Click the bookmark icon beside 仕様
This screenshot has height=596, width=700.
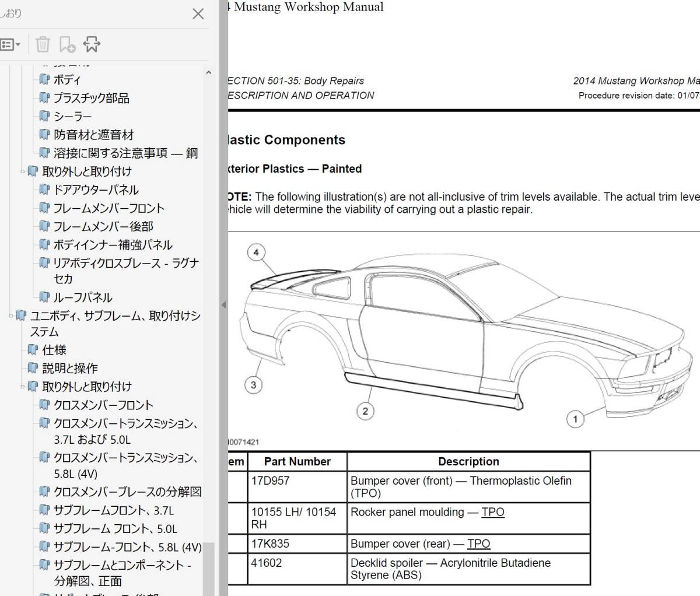tap(33, 350)
